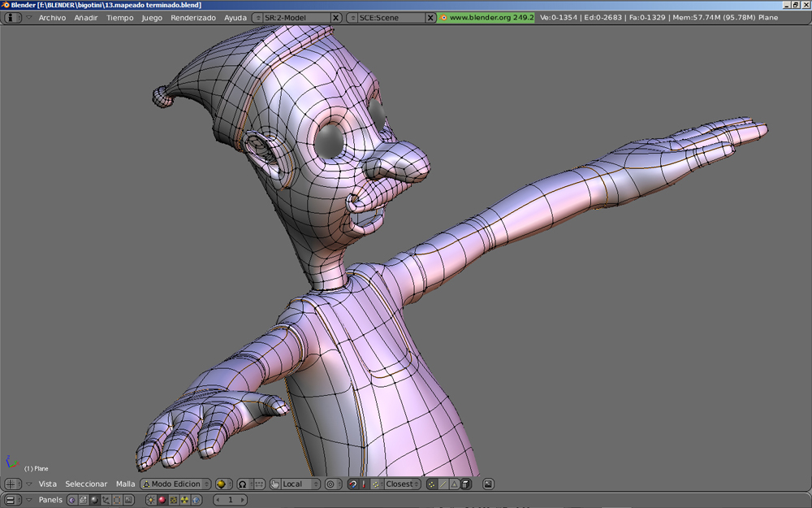The width and height of the screenshot is (812, 508).
Task: Expand the Modo Edicion mode dropdown
Action: click(x=175, y=484)
